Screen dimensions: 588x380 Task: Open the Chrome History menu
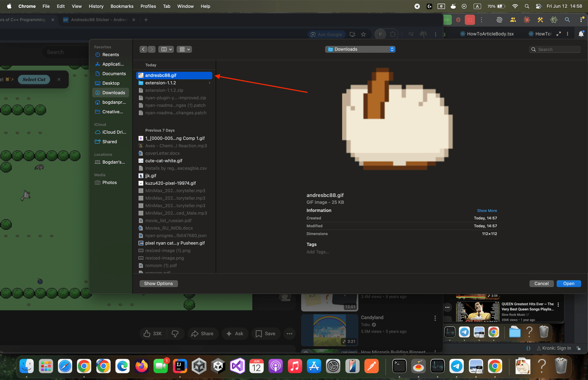pos(96,6)
